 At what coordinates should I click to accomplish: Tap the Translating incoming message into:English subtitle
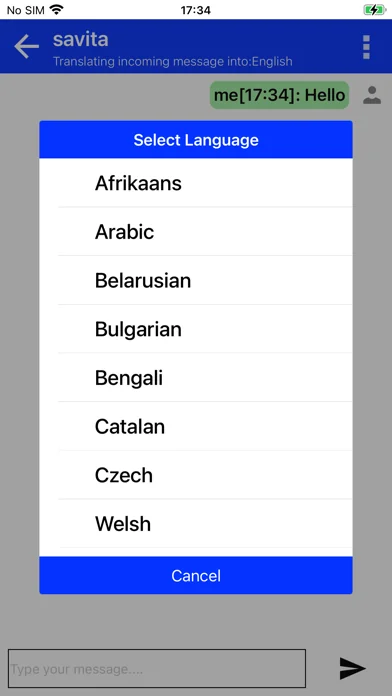[173, 62]
